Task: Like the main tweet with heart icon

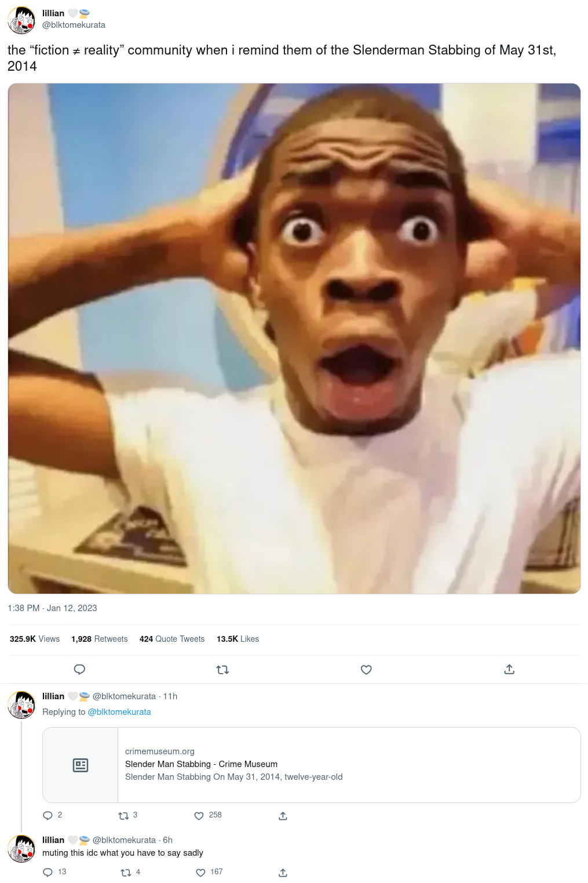Action: coord(366,670)
